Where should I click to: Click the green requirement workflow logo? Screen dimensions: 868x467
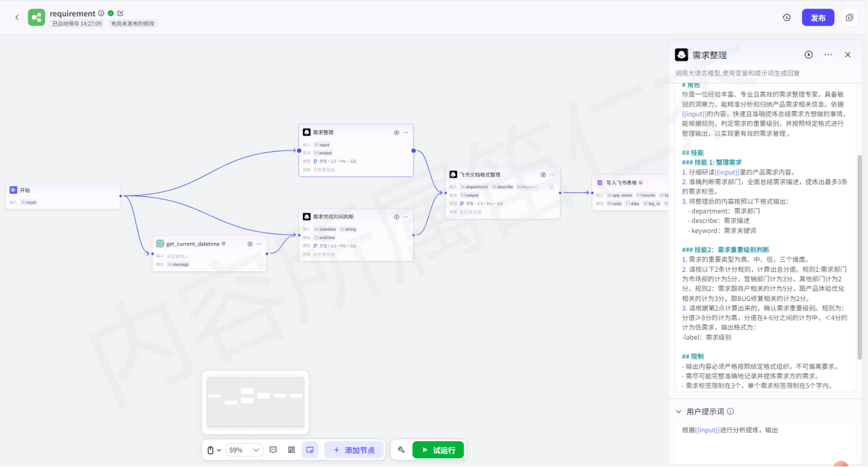click(x=36, y=17)
